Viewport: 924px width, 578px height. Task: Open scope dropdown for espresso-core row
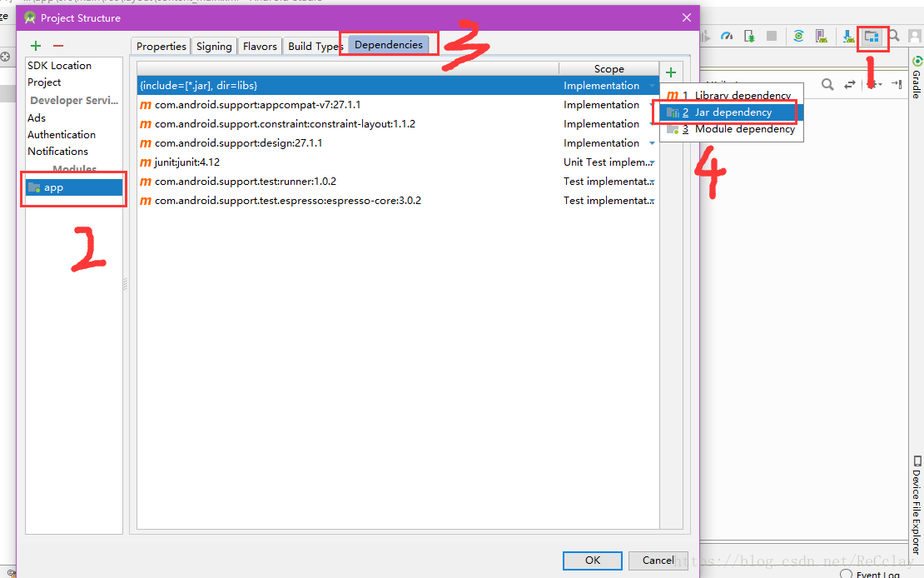(652, 201)
